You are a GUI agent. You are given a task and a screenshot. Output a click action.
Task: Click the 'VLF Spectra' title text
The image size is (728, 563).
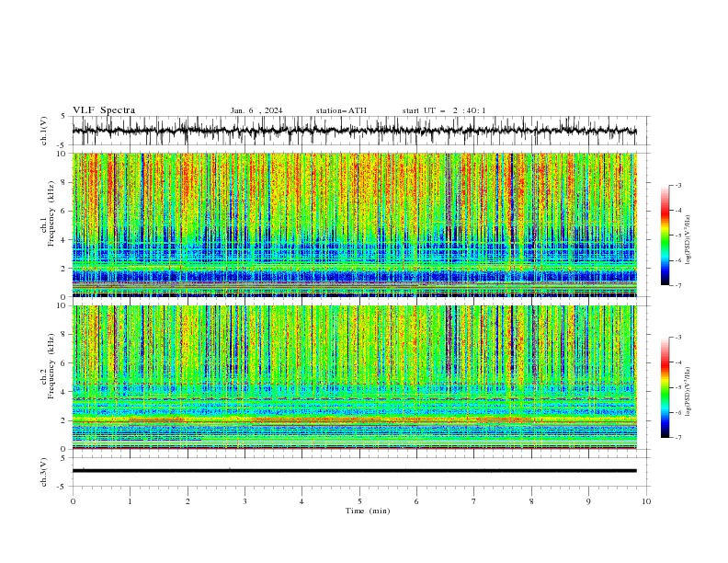tap(104, 110)
